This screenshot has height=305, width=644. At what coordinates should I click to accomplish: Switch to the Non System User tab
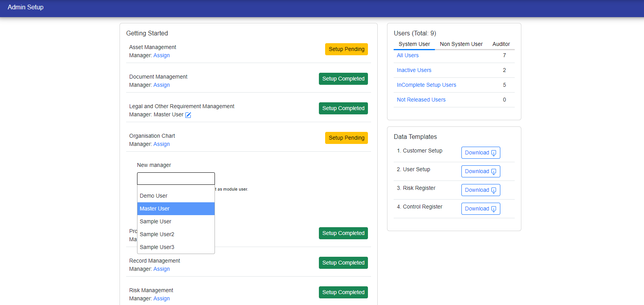click(461, 44)
